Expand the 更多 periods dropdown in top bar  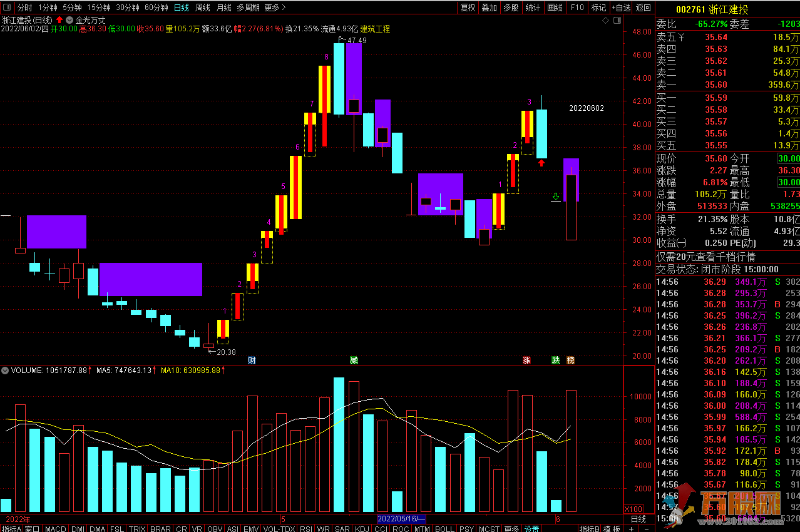pyautogui.click(x=275, y=8)
